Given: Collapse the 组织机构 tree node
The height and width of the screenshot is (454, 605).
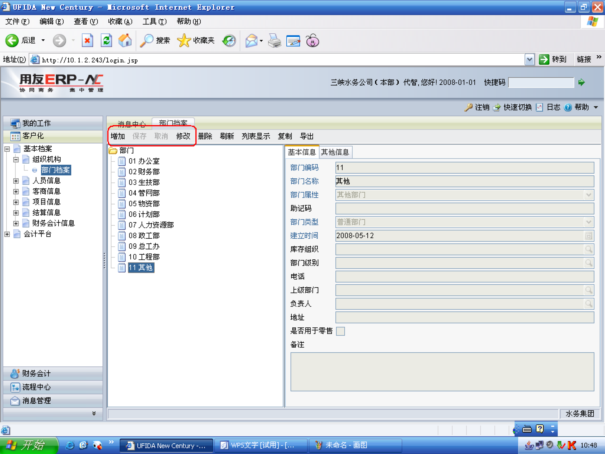Looking at the screenshot, I should (16, 159).
